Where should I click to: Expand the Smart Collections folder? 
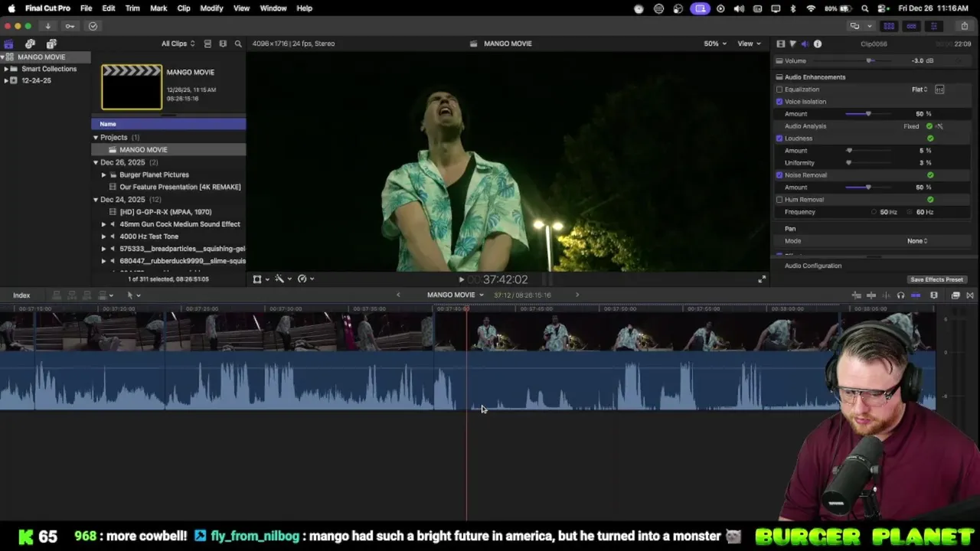(6, 69)
